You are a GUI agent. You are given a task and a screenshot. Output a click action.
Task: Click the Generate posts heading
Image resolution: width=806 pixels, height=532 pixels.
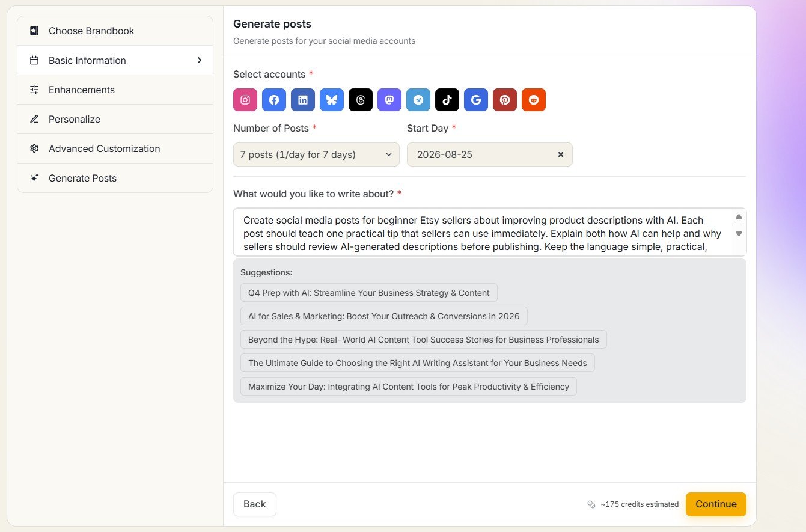(x=272, y=24)
